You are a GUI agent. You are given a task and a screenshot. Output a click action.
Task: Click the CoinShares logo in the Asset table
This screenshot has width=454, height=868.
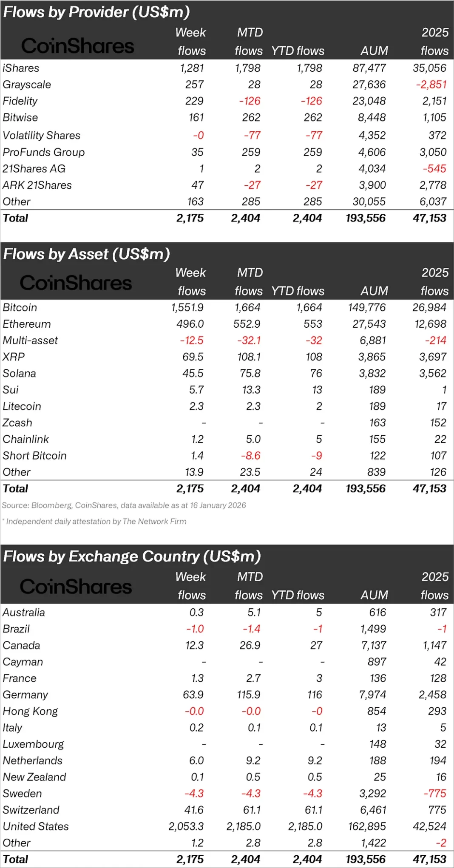pyautogui.click(x=76, y=283)
